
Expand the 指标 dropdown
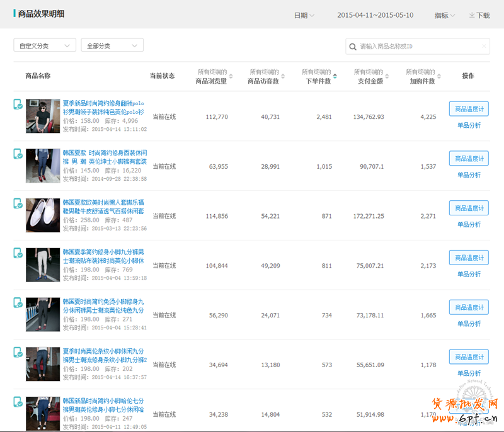[444, 15]
